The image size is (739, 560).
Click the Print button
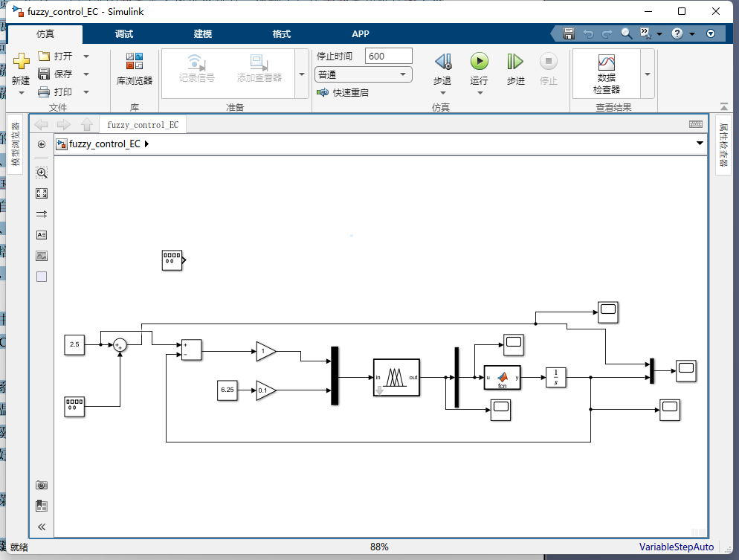(56, 92)
